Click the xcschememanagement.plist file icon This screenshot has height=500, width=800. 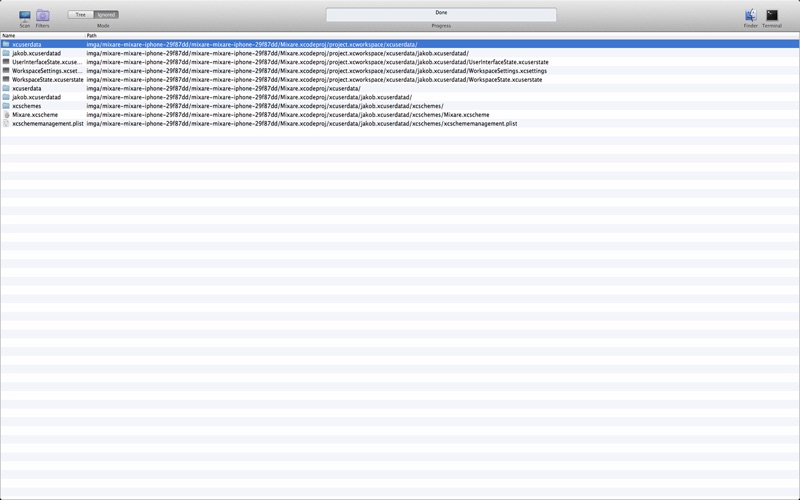coord(6,123)
